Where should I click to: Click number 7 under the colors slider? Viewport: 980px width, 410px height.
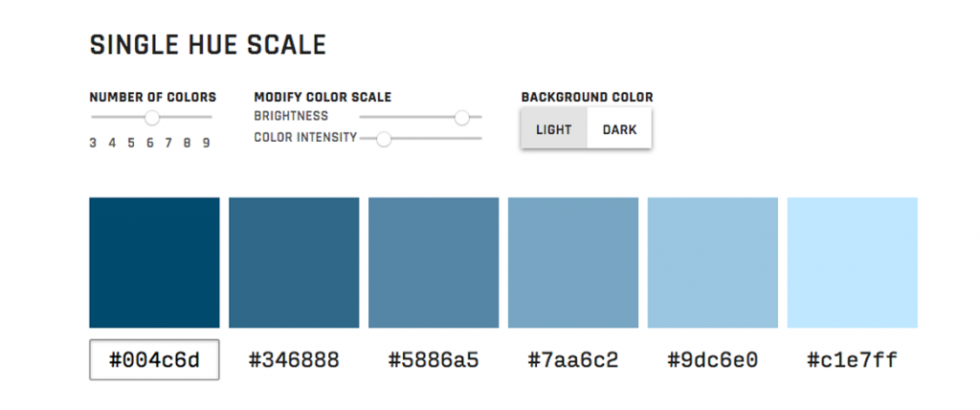coord(168,144)
